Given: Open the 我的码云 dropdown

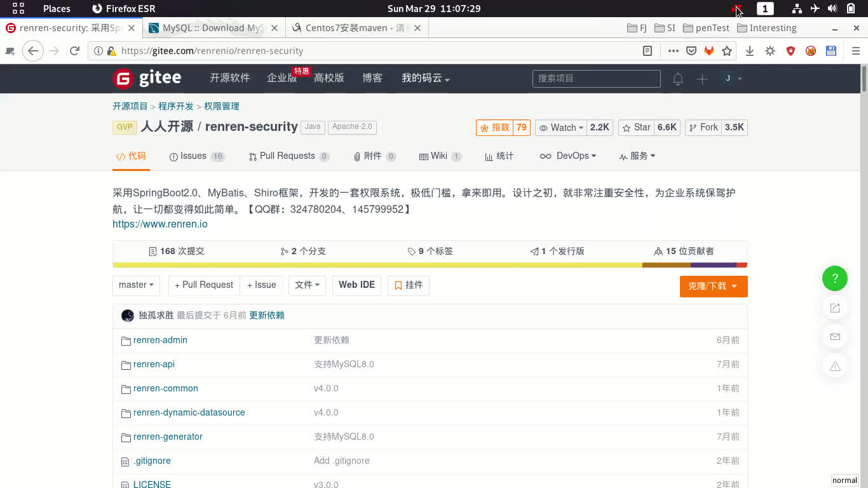Looking at the screenshot, I should point(425,78).
